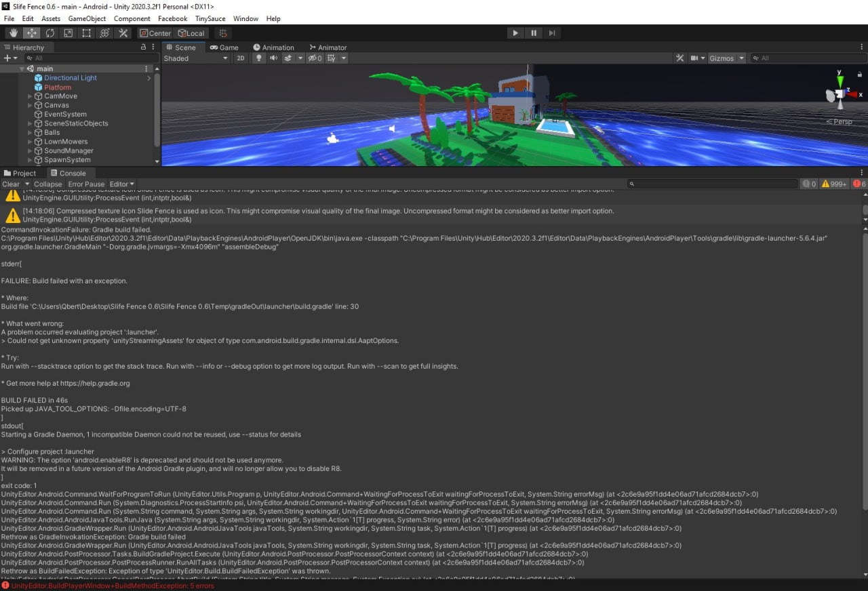Viewport: 868px width, 591px height.
Task: Focus the console search field
Action: (713, 184)
